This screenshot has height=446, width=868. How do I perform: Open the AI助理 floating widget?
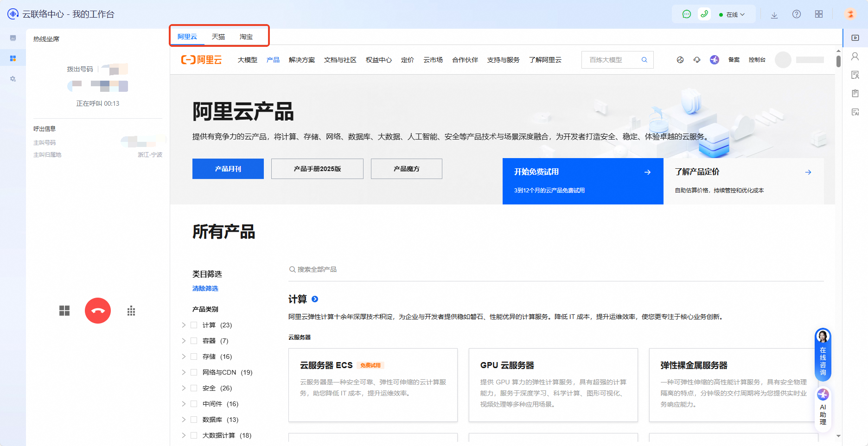click(823, 409)
